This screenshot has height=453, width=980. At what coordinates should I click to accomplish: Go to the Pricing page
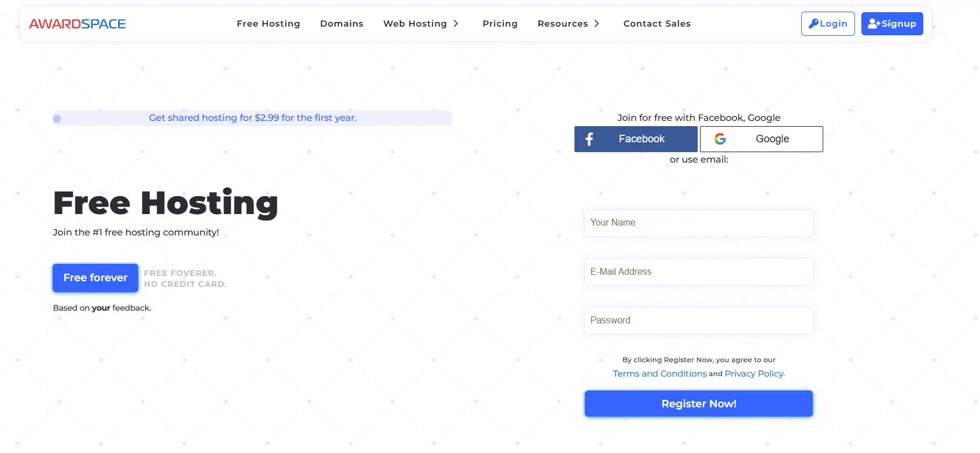tap(500, 24)
